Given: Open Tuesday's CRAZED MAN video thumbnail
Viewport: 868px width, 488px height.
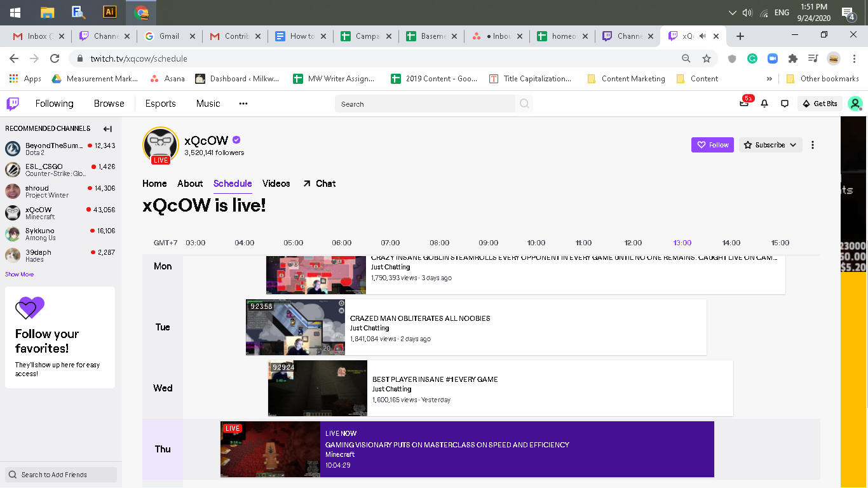Looking at the screenshot, I should pos(295,327).
